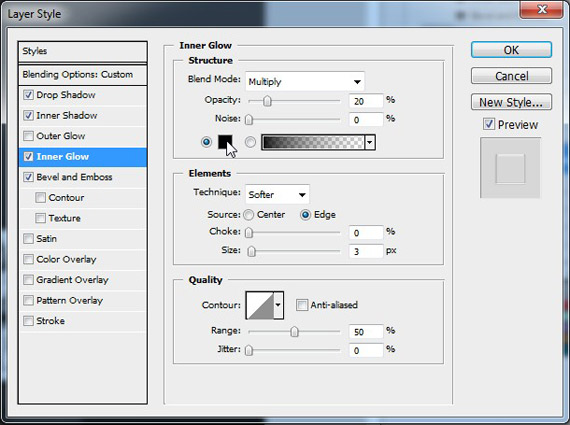Close the Layer Style dialog

point(542,9)
